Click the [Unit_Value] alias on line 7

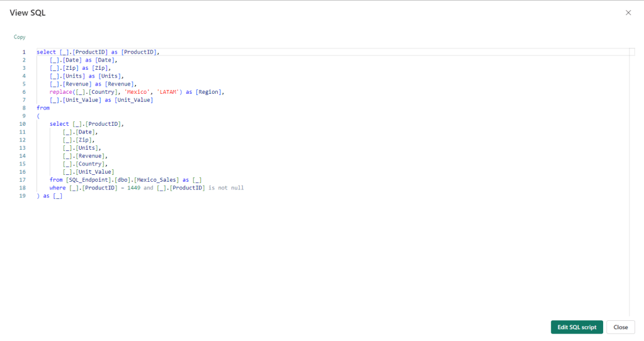pyautogui.click(x=133, y=100)
